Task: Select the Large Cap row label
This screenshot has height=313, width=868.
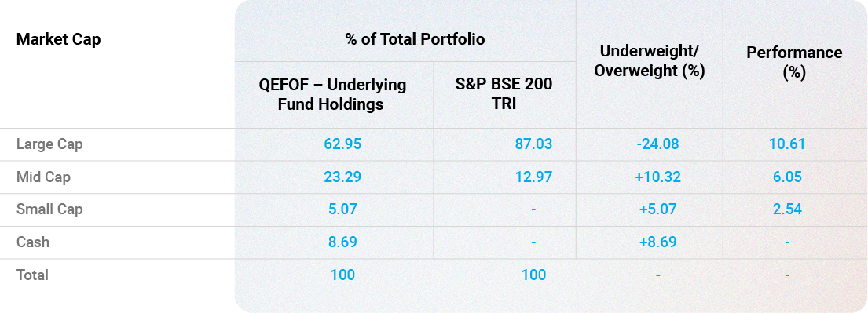Action: [49, 144]
